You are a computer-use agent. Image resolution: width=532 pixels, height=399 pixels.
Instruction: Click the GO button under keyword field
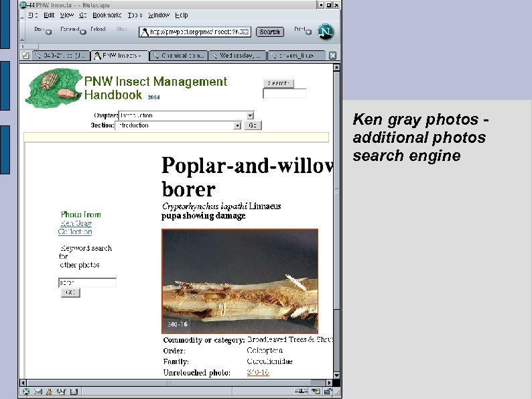pyautogui.click(x=70, y=293)
